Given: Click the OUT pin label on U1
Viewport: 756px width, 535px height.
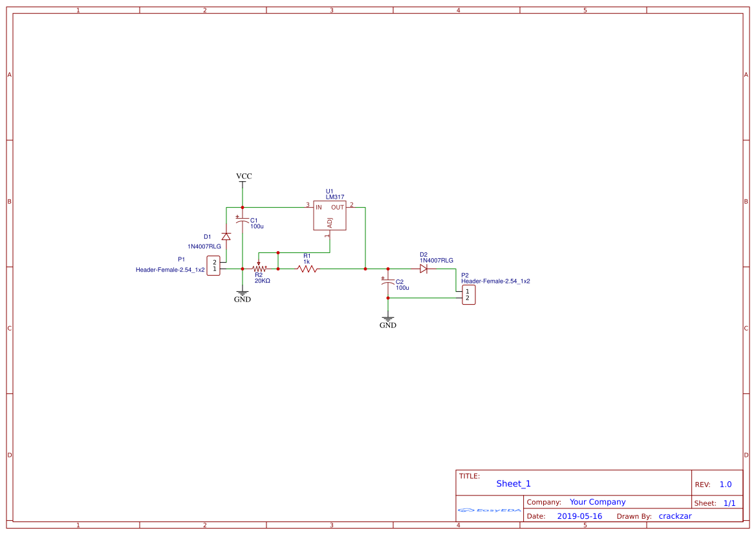Looking at the screenshot, I should [336, 208].
